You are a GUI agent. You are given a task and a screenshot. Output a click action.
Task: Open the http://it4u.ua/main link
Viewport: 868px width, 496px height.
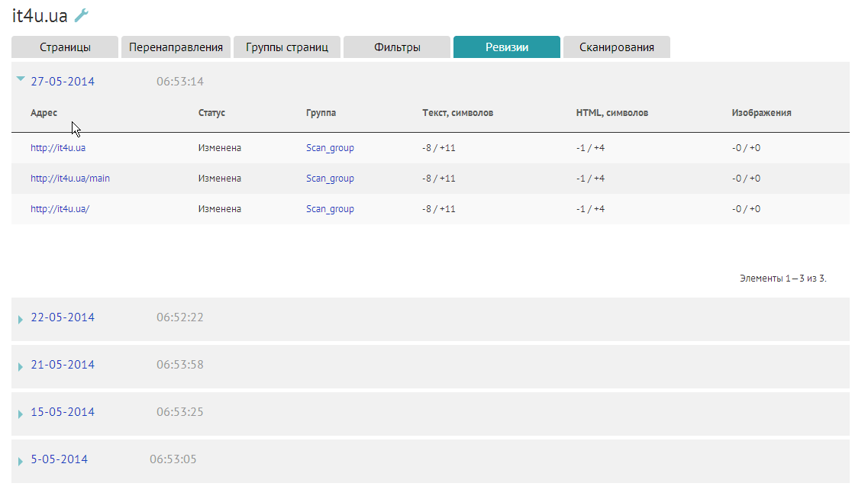coord(70,179)
